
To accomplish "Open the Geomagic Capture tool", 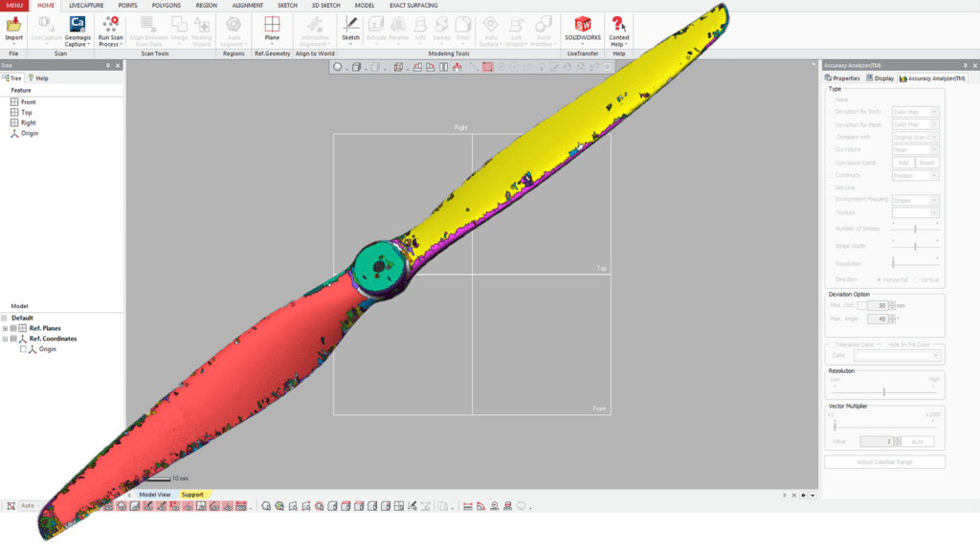I will tap(77, 29).
